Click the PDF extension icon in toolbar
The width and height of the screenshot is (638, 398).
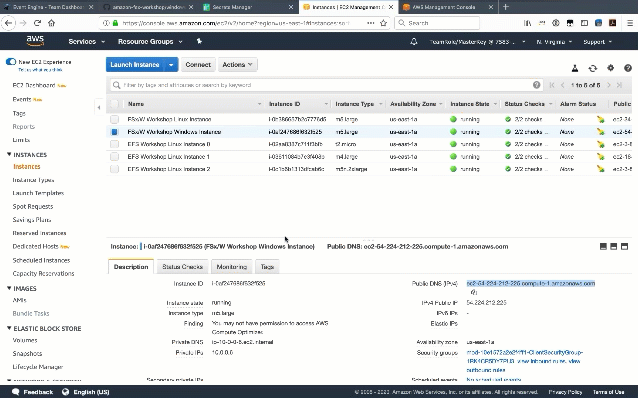tap(612, 23)
